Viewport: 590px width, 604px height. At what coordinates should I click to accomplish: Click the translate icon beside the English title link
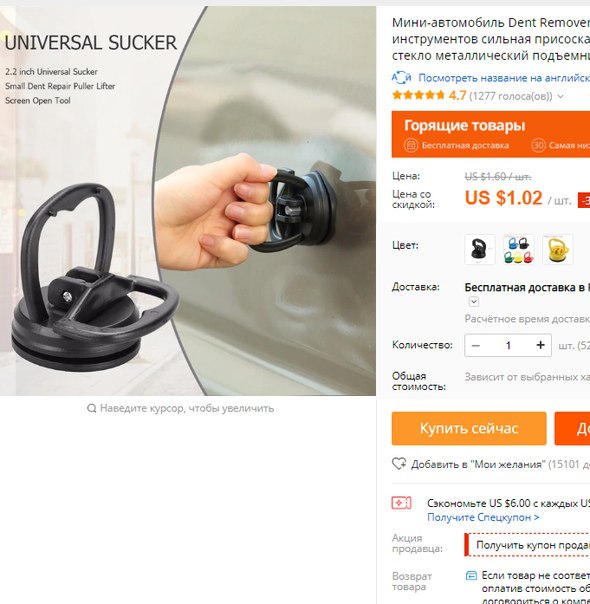click(401, 77)
